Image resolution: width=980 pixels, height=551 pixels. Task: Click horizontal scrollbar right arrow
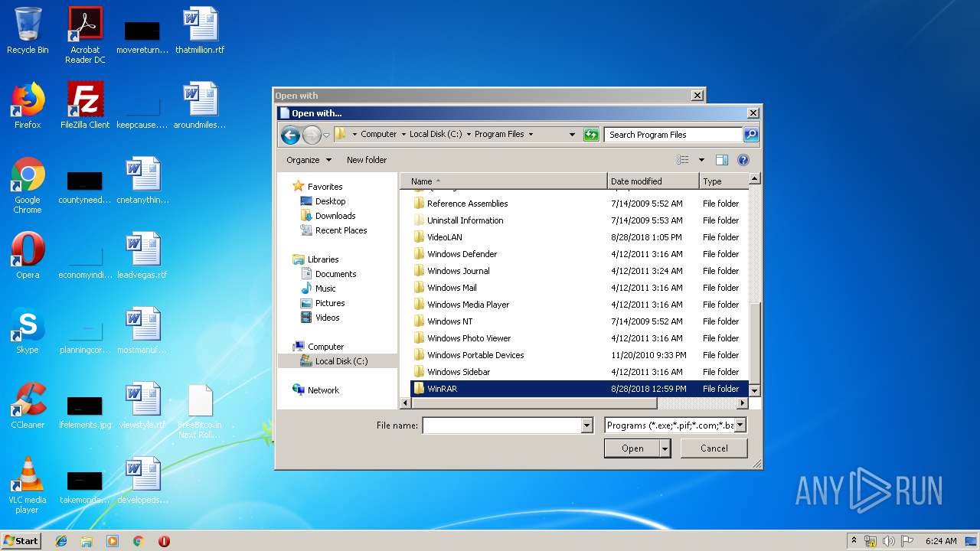742,403
